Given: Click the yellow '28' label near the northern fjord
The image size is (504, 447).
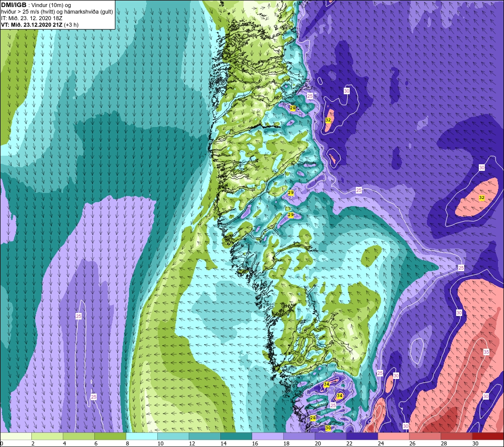Looking at the screenshot, I should (x=292, y=108).
